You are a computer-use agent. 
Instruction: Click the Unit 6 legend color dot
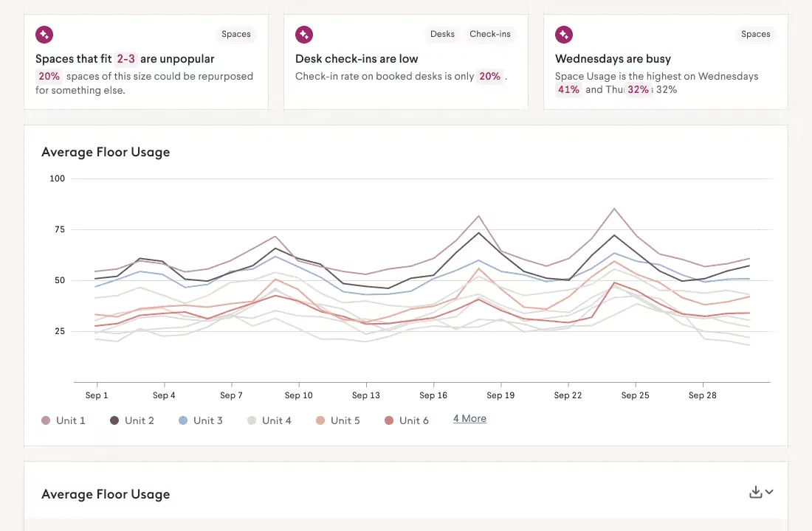pos(389,421)
